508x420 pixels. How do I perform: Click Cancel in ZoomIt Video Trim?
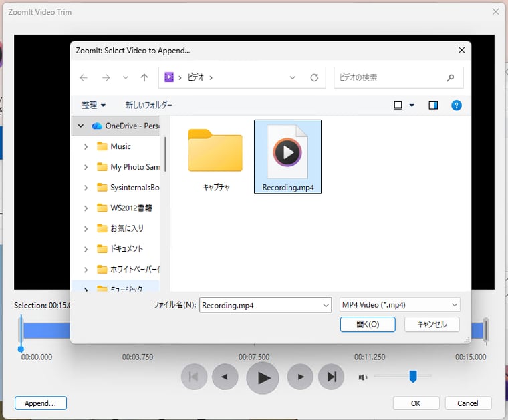click(x=468, y=403)
